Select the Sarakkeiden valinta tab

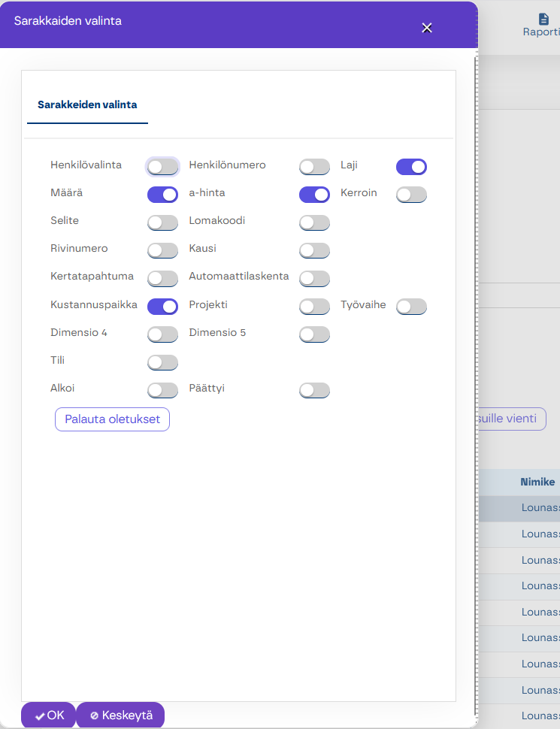pyautogui.click(x=87, y=105)
